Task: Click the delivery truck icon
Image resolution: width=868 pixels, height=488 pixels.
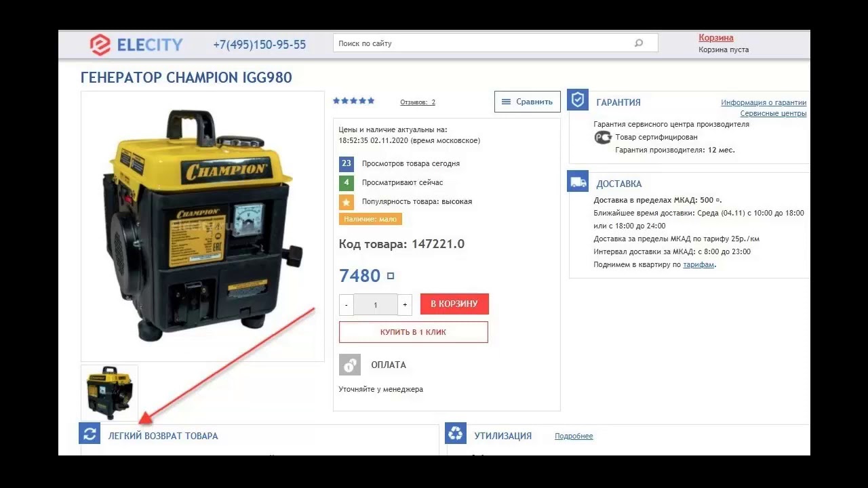Action: [x=578, y=182]
